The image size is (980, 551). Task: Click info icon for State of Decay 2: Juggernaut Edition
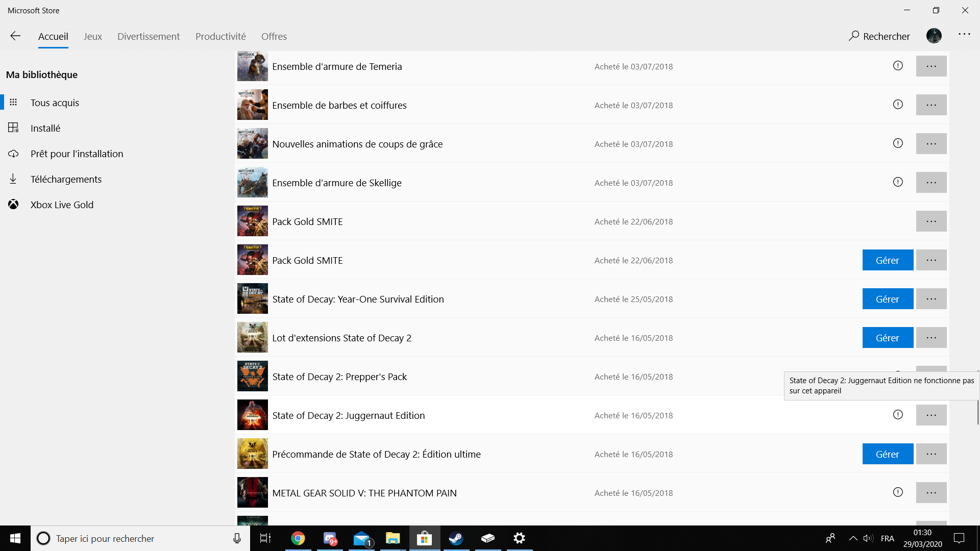(x=898, y=415)
